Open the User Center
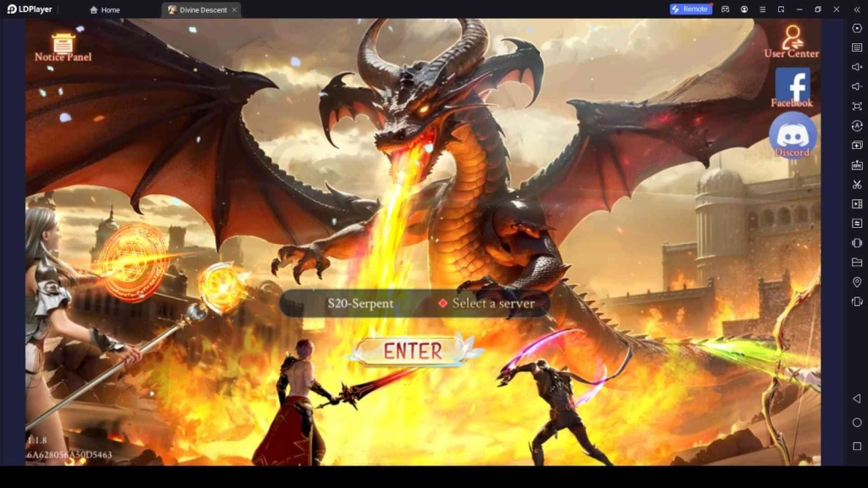Viewport: 868px width, 488px height. click(792, 42)
